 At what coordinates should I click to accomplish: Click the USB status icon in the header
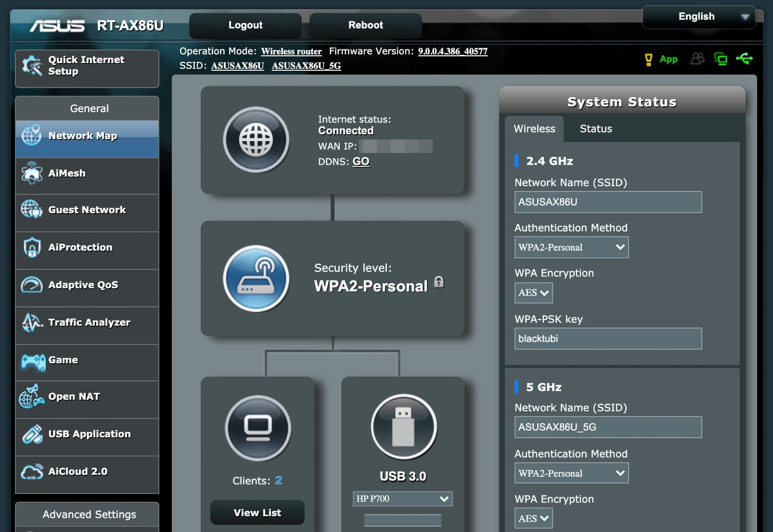pos(745,59)
